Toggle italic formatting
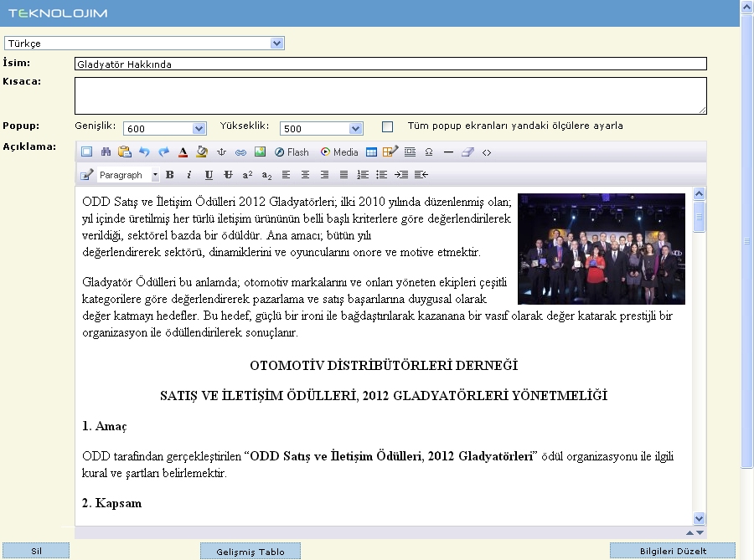Image resolution: width=754 pixels, height=560 pixels. [189, 175]
